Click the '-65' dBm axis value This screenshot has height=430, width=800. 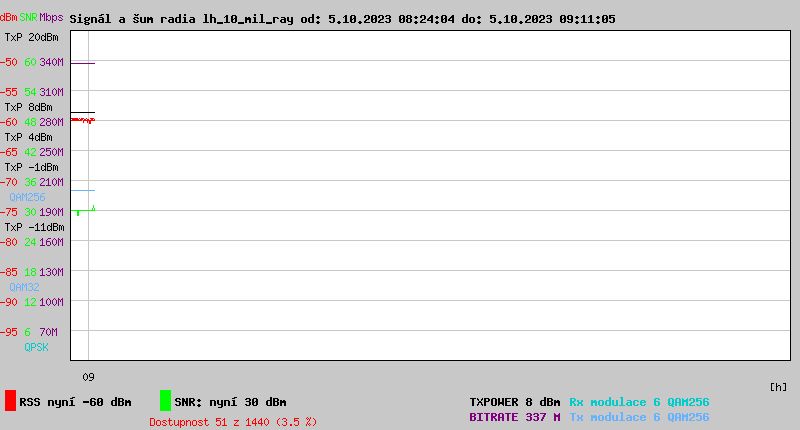(9, 152)
